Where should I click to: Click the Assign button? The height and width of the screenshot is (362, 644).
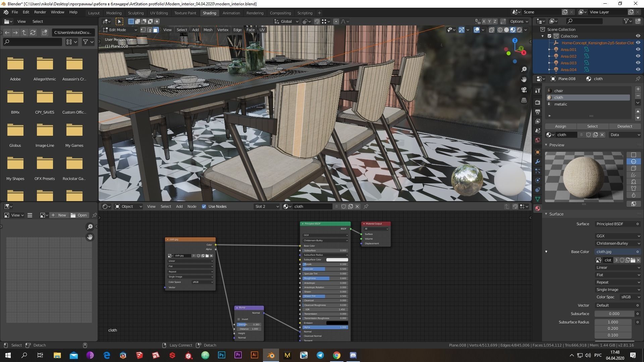(x=560, y=126)
